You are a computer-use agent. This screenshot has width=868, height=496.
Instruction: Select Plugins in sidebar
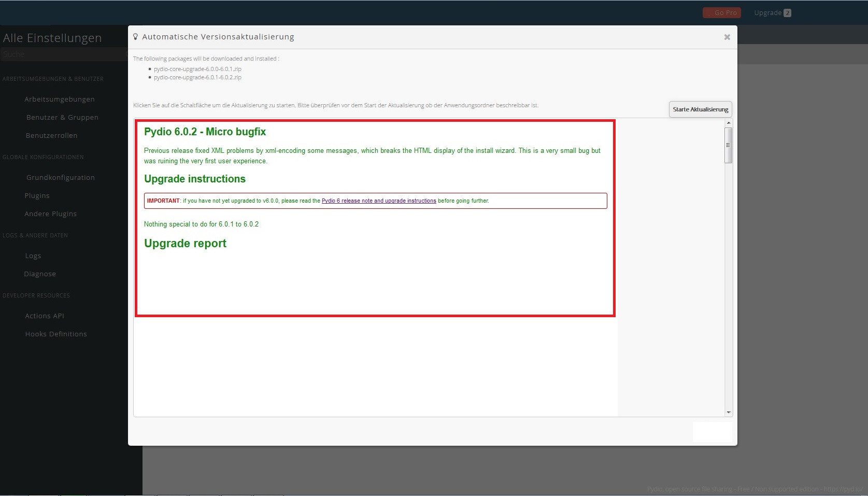click(37, 195)
